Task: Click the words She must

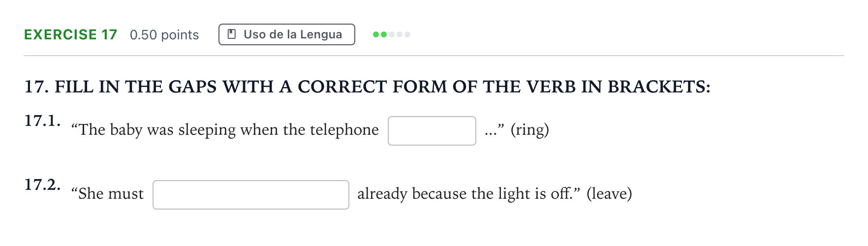Action: 107,194
